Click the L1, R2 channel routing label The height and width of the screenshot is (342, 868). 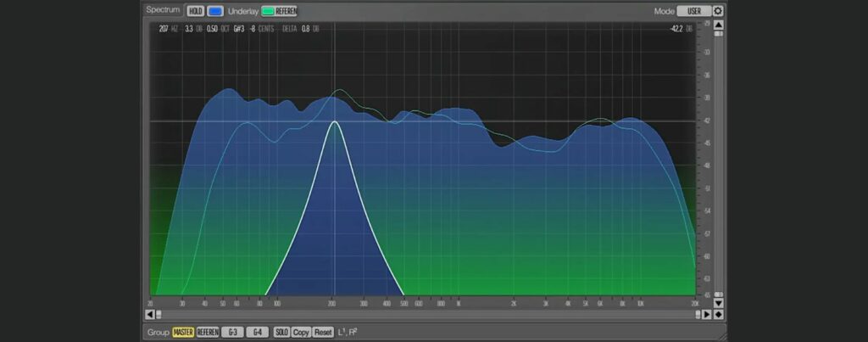point(348,332)
